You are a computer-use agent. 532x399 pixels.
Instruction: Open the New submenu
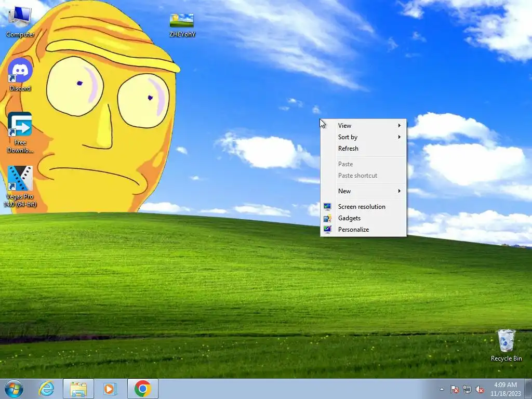coord(363,191)
